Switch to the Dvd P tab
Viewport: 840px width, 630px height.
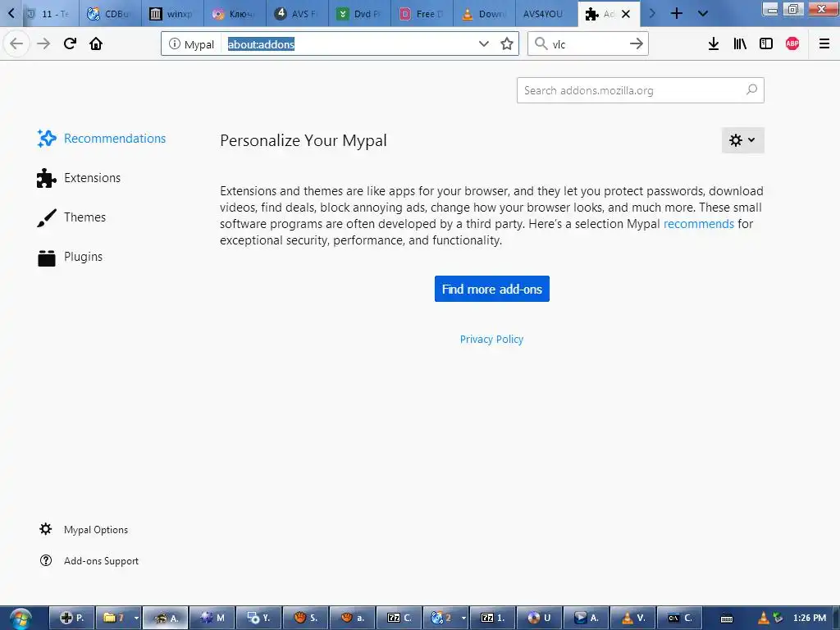[x=359, y=13]
